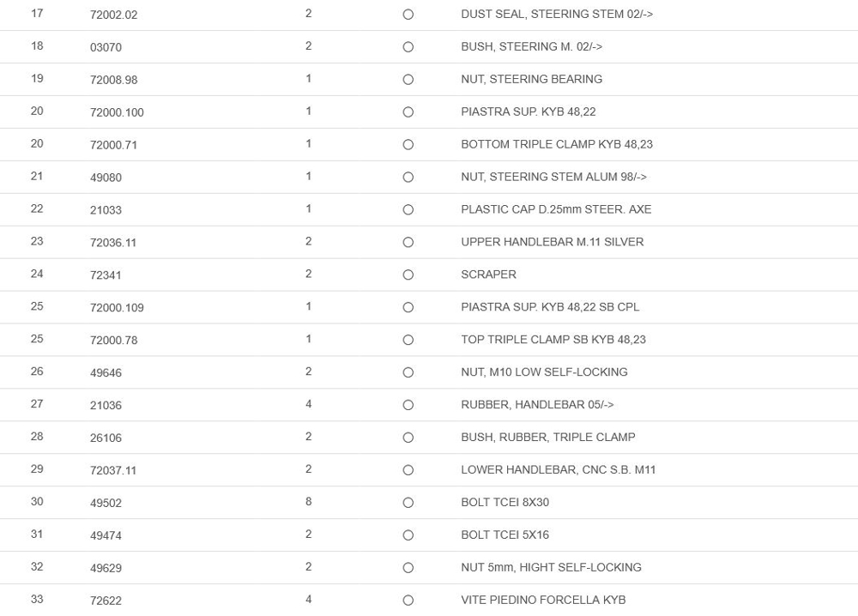Screen dimensions: 858x616
Task: Select the radio button for BUSH, STEERING M. 02
Action: tap(408, 47)
